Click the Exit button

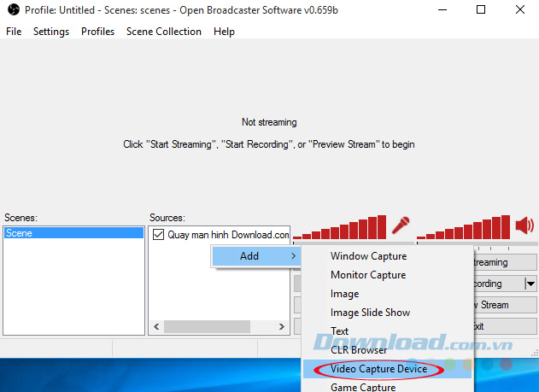tap(505, 326)
